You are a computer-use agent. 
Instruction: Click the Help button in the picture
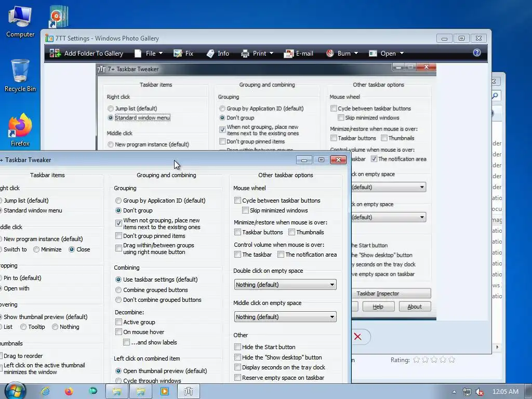click(x=378, y=307)
